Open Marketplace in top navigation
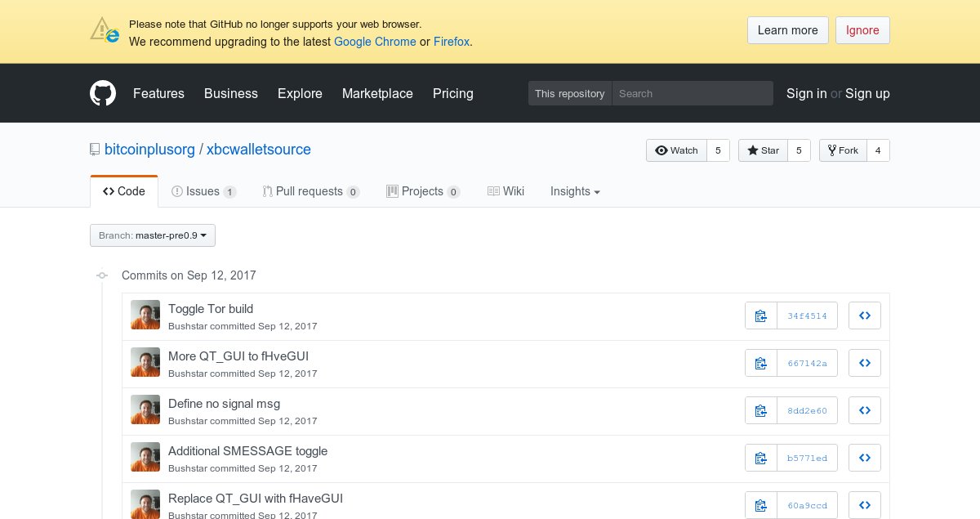 (x=377, y=93)
